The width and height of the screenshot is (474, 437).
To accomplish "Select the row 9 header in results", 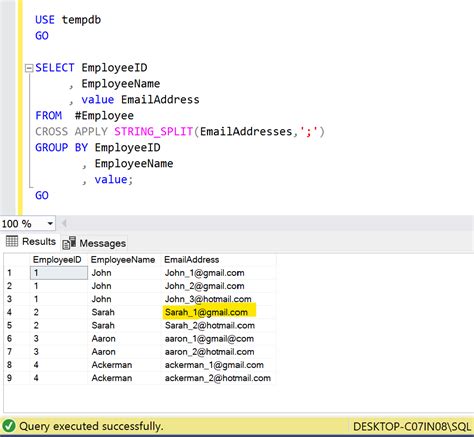I will [x=17, y=378].
